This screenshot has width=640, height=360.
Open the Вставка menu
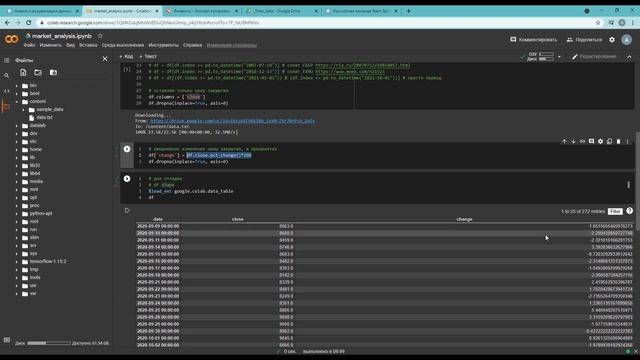coord(88,45)
